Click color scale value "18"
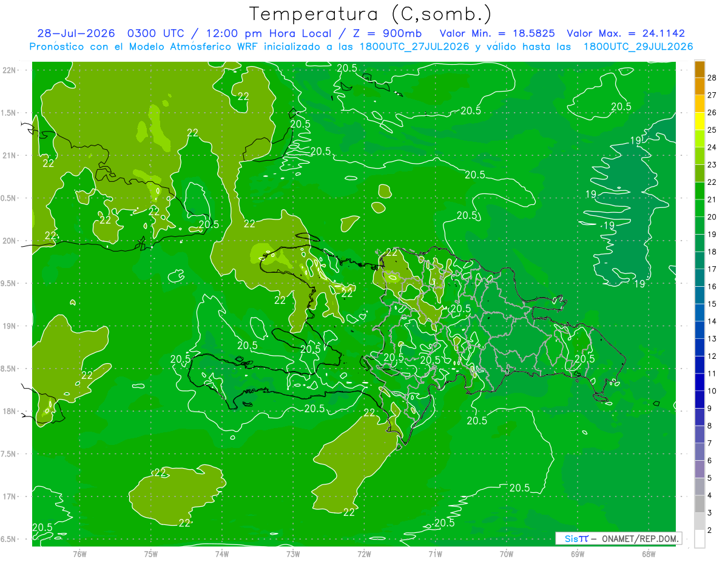Screen dimensions: 728x562 pyautogui.click(x=712, y=252)
